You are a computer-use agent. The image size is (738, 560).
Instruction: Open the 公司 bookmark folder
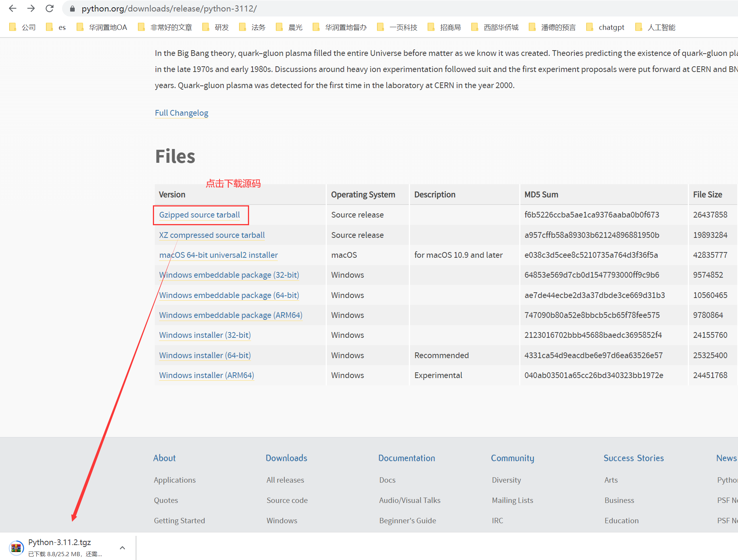[23, 27]
